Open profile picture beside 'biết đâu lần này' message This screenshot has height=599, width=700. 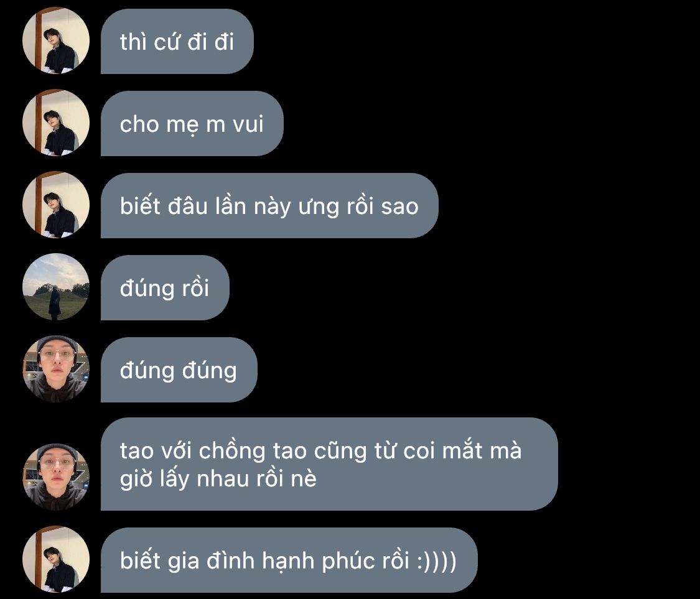pyautogui.click(x=56, y=205)
